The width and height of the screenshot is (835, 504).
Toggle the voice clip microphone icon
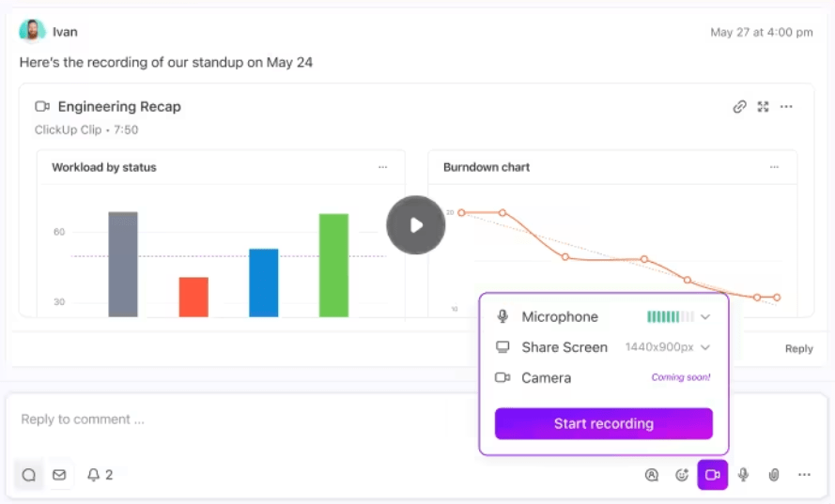(743, 475)
